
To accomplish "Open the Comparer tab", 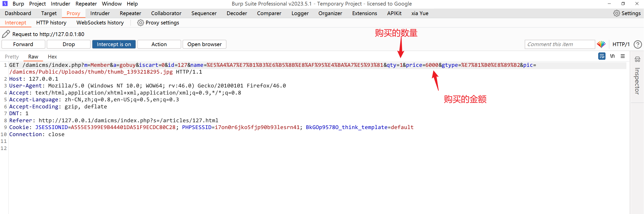I will [x=269, y=13].
